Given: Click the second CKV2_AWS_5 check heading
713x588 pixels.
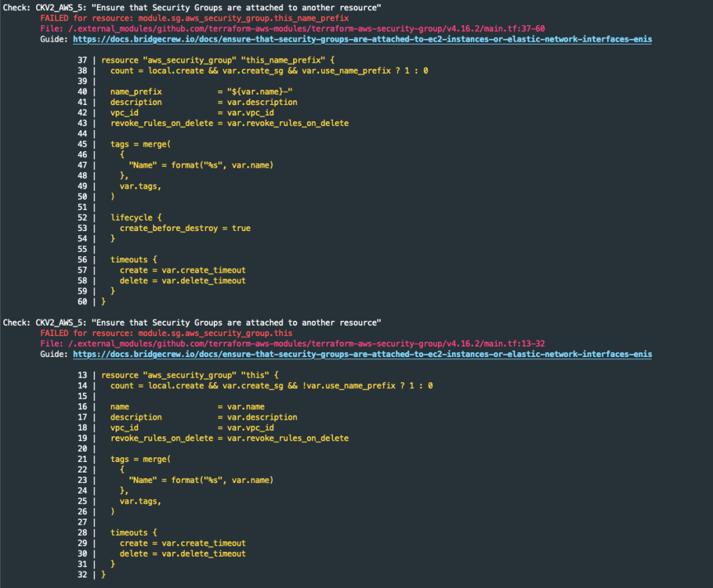Looking at the screenshot, I should pyautogui.click(x=192, y=323).
